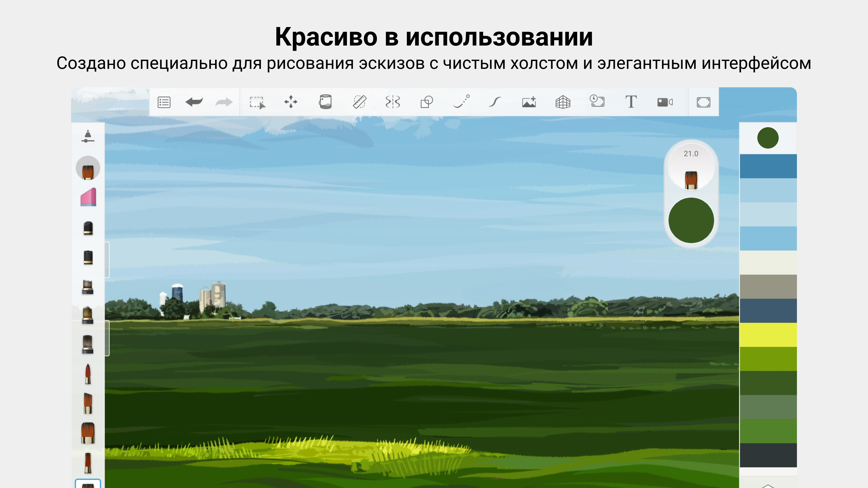Select the highlighted flat brush

(88, 168)
